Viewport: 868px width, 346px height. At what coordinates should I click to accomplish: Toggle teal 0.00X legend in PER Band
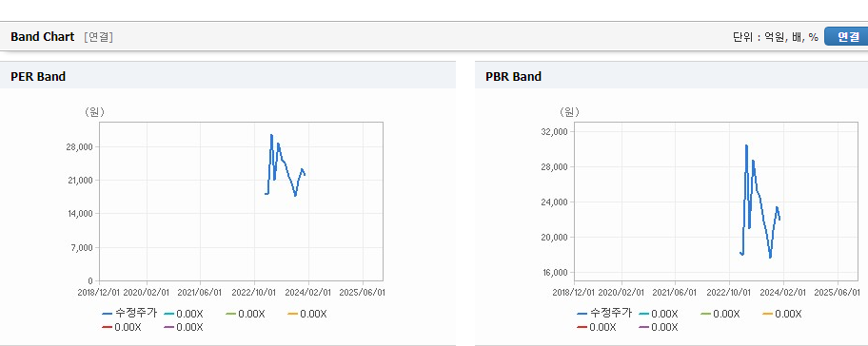click(x=184, y=314)
